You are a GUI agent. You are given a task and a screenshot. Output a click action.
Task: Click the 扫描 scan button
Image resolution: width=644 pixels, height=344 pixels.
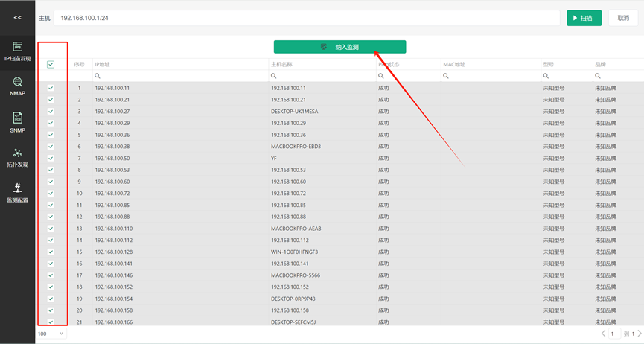click(x=584, y=18)
